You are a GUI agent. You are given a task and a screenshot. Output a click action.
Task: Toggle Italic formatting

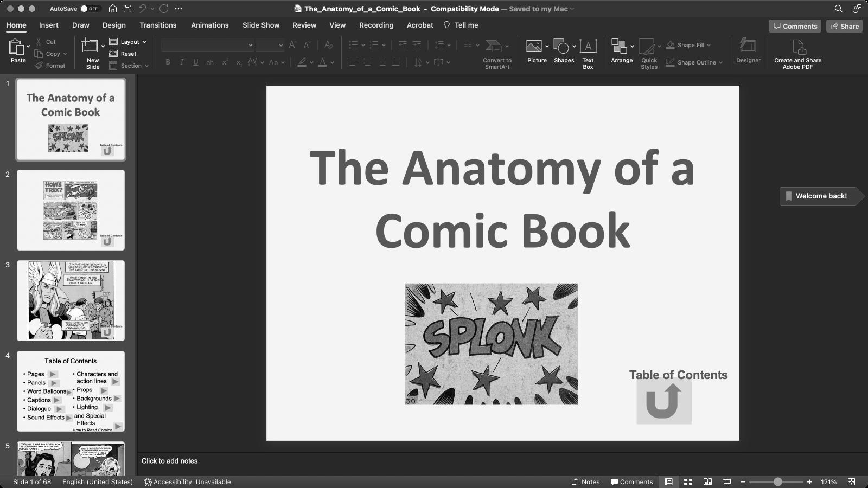click(182, 62)
